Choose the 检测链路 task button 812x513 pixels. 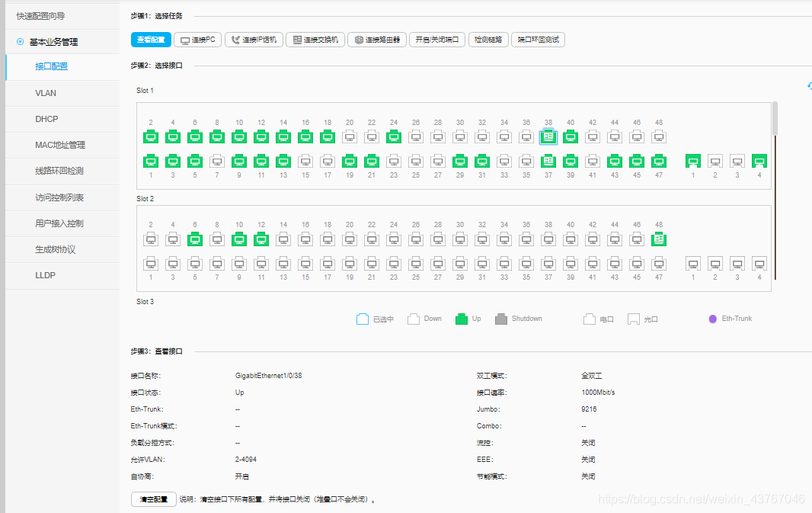(x=488, y=40)
